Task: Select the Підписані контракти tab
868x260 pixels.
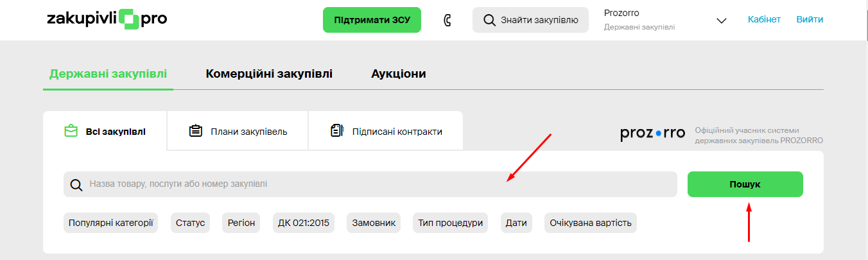Action: [x=386, y=132]
